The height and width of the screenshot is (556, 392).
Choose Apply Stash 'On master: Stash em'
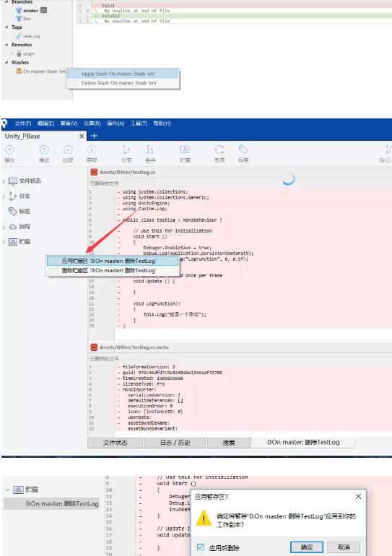(123, 74)
